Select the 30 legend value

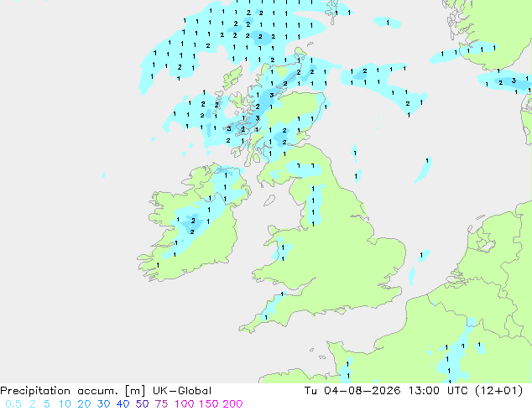[x=103, y=404]
